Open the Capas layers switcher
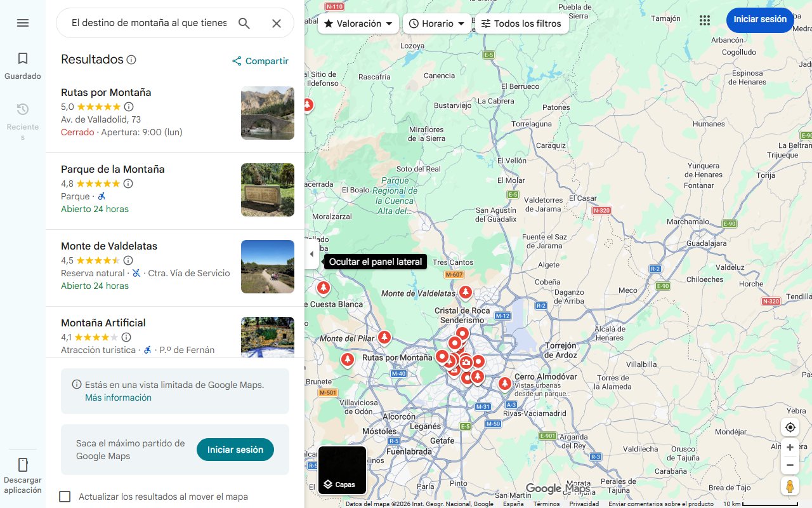The height and width of the screenshot is (508, 812). pyautogui.click(x=342, y=470)
